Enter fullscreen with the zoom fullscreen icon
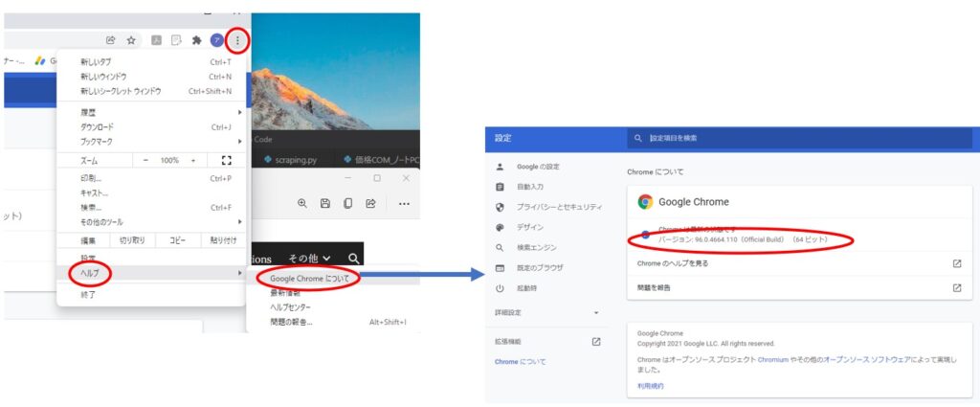Image resolution: width=980 pixels, height=407 pixels. [x=226, y=160]
